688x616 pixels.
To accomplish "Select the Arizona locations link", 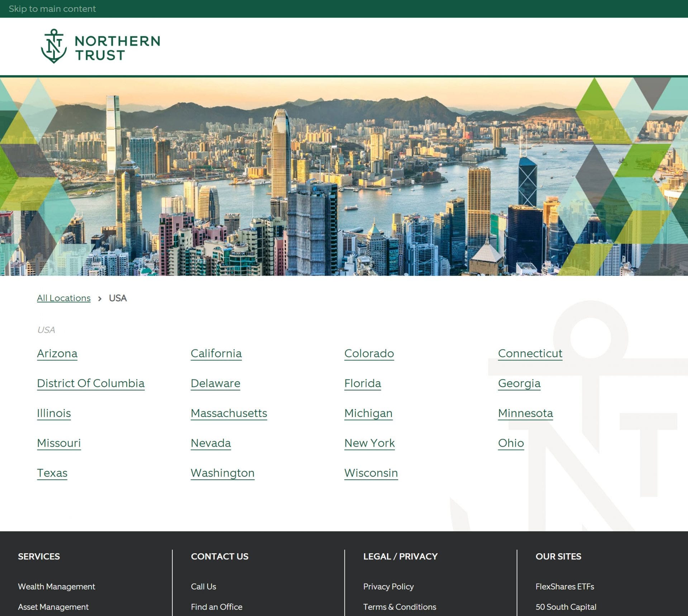I will [57, 354].
